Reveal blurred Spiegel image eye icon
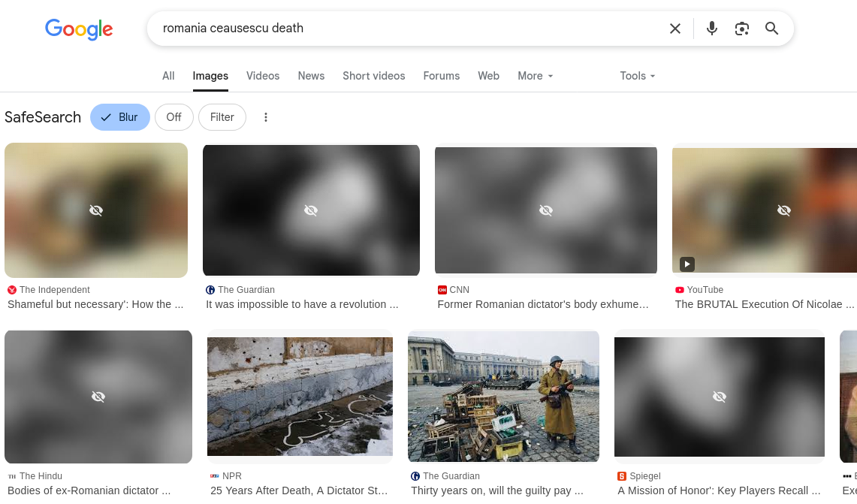Image resolution: width=857 pixels, height=504 pixels. [720, 397]
